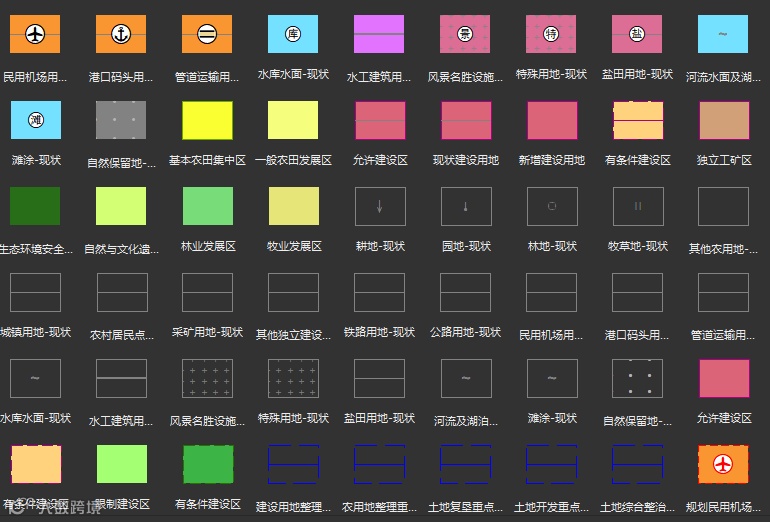Select the outline-only 港口码头用 symbol
This screenshot has height=522, width=770.
pos(637,293)
